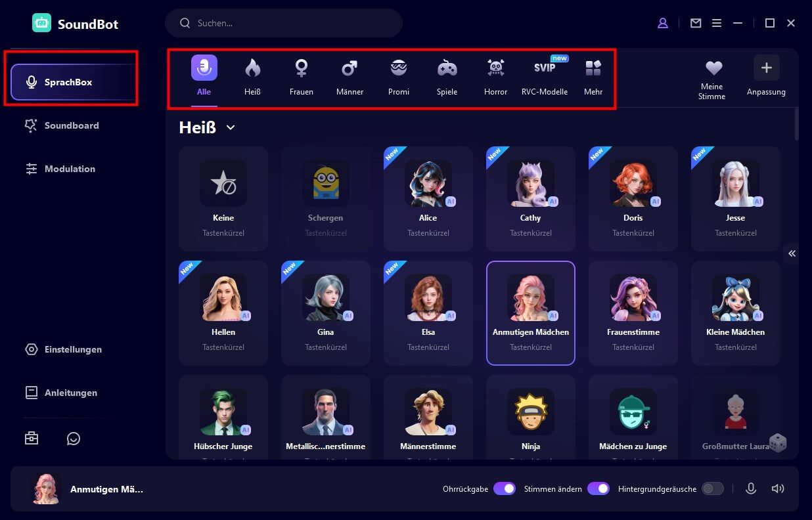
Task: Open the mail envelope icon
Action: pyautogui.click(x=696, y=23)
